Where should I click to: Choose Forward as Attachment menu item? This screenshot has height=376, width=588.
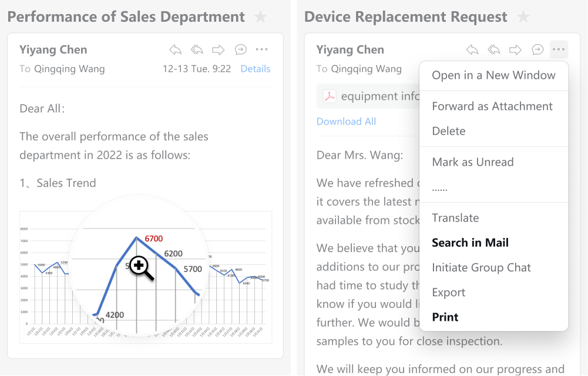pos(492,106)
